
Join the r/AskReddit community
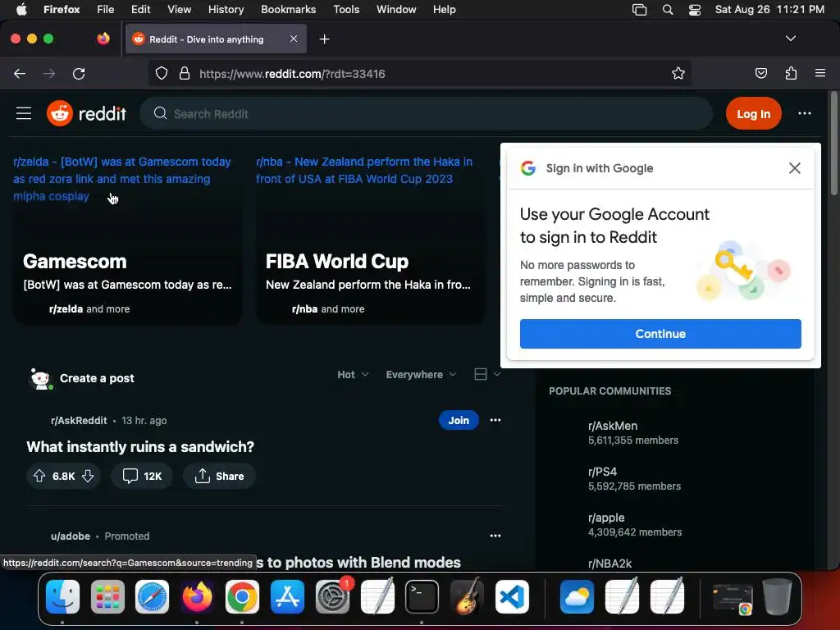pos(459,420)
